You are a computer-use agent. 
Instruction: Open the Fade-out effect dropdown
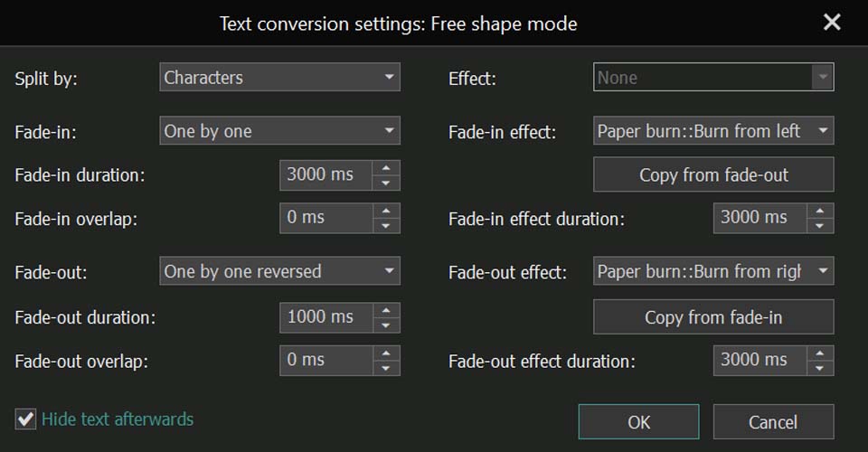[713, 271]
